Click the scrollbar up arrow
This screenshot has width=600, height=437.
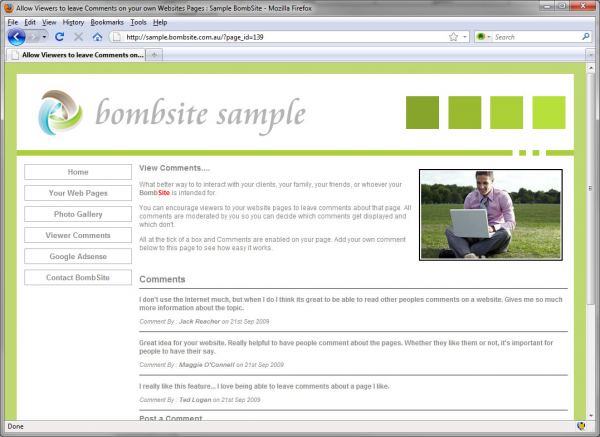590,68
